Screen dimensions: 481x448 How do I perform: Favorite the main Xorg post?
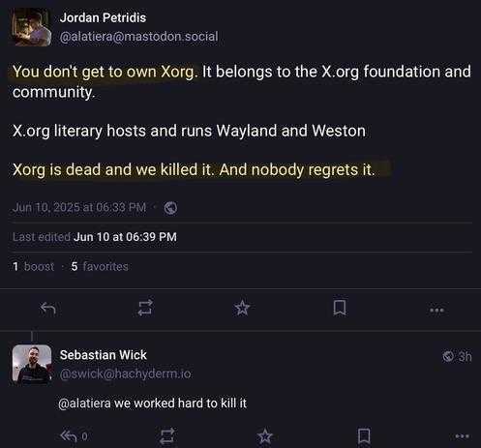pos(242,308)
